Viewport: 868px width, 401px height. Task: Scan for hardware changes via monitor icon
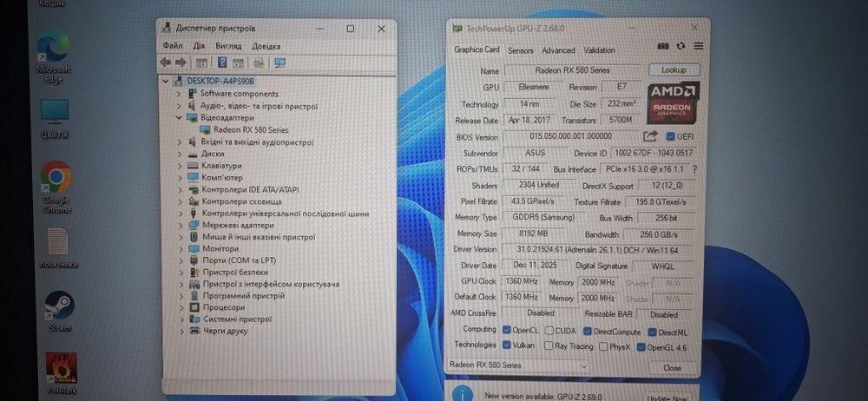point(279,62)
